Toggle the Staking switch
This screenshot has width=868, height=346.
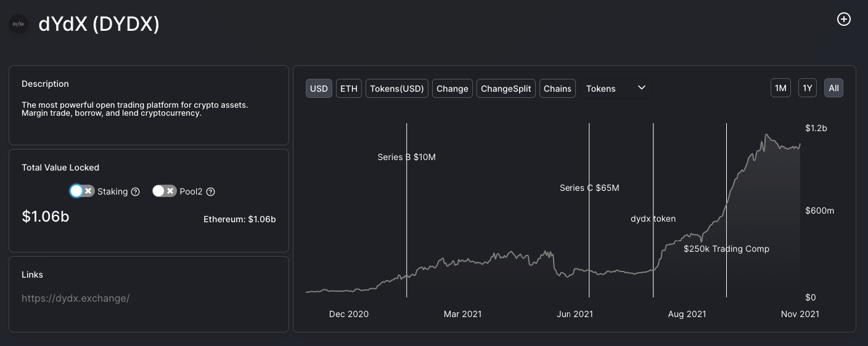click(82, 191)
